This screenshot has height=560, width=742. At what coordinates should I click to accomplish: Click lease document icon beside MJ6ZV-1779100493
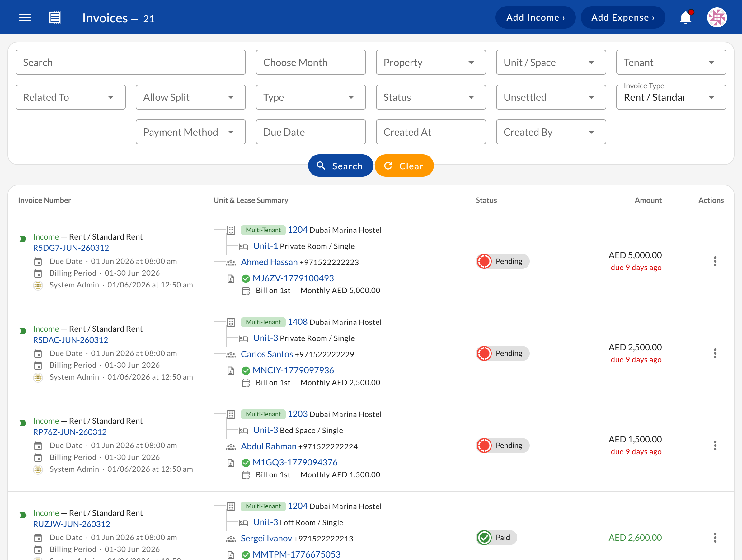coord(231,279)
